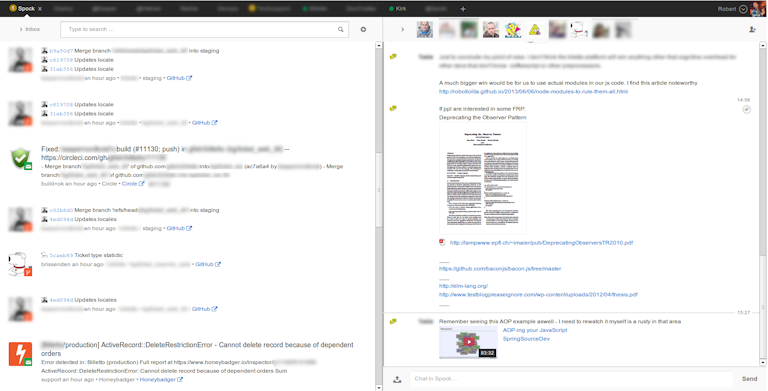Click the upload file icon beside chat input

[397, 379]
